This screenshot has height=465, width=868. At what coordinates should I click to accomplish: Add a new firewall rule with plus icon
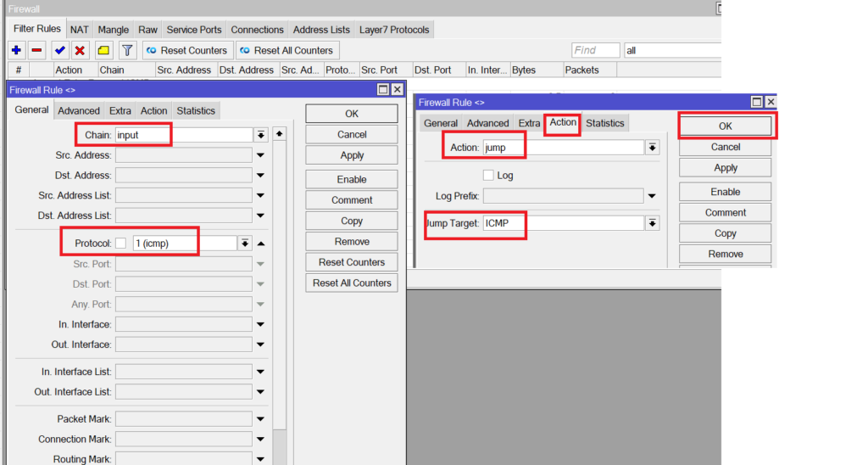click(x=16, y=50)
